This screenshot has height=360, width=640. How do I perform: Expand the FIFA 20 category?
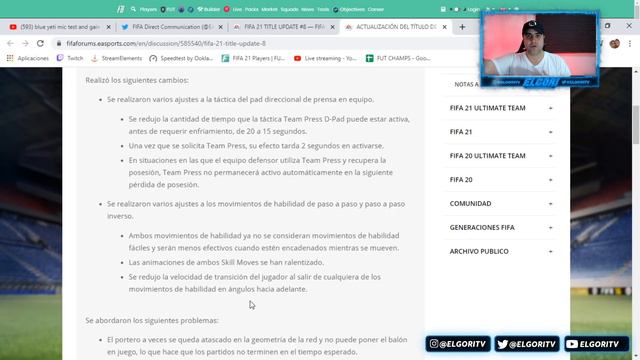[x=501, y=180]
